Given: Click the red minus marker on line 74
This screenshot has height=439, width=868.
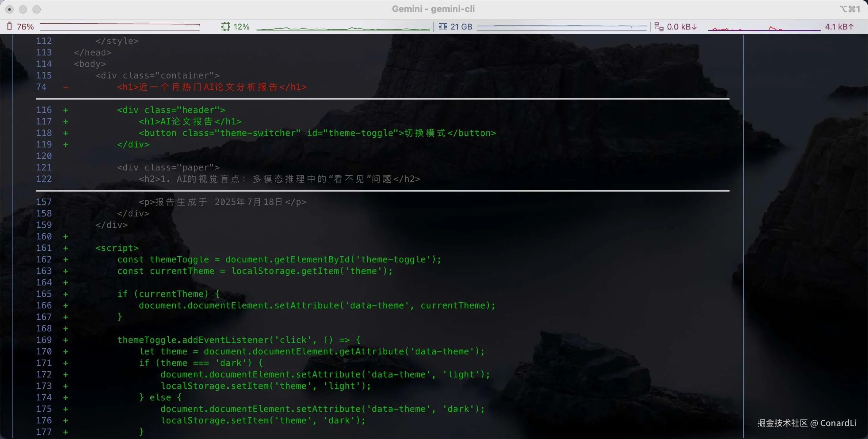Looking at the screenshot, I should 66,87.
